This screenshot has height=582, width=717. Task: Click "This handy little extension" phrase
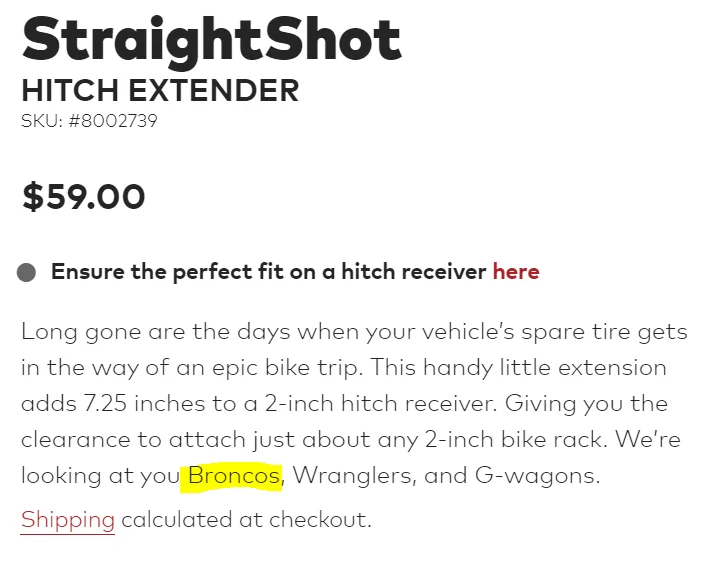pyautogui.click(x=518, y=368)
